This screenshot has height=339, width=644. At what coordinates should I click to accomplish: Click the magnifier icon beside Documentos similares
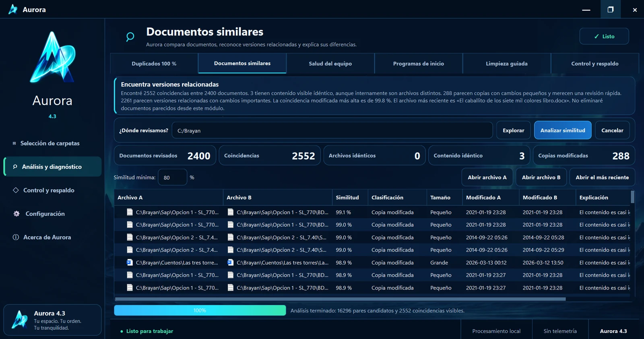(130, 37)
